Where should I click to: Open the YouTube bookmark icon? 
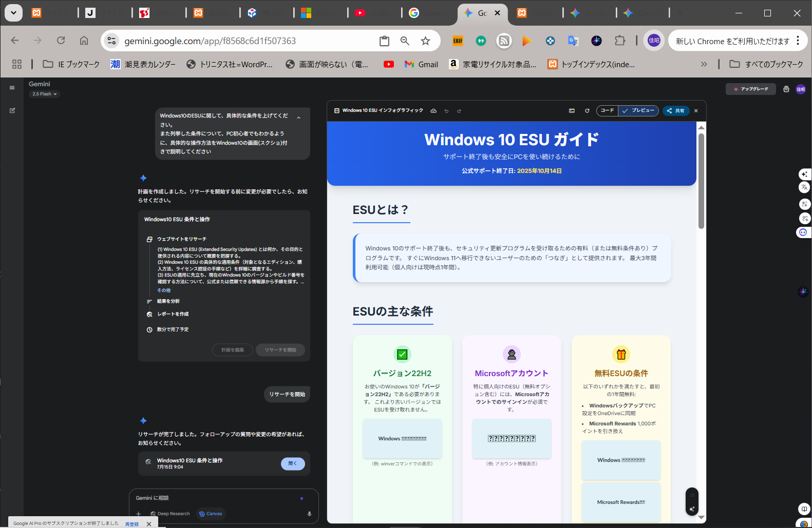[389, 64]
